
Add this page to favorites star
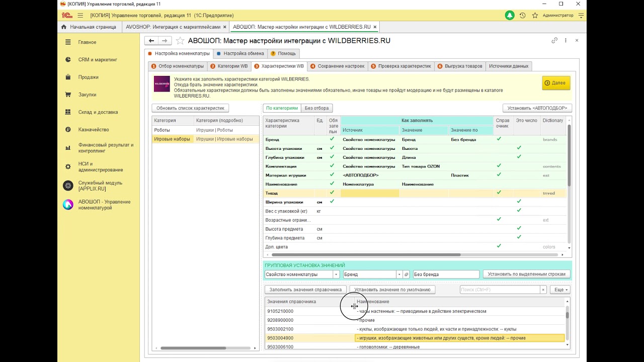(180, 41)
